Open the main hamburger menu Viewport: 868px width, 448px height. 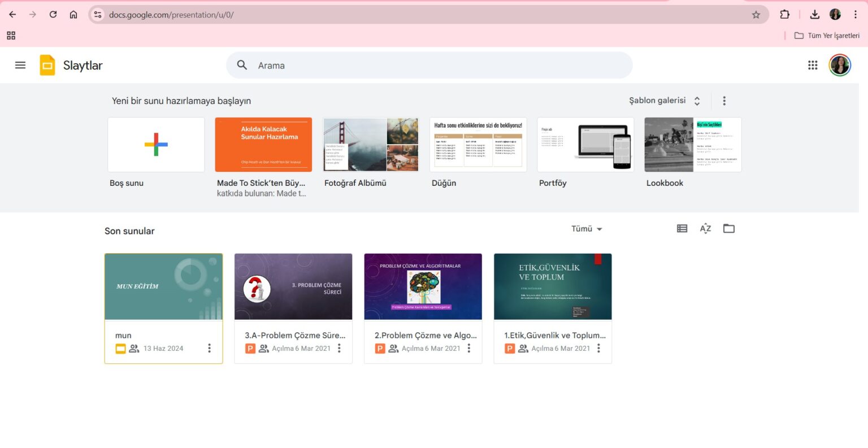[x=20, y=65]
